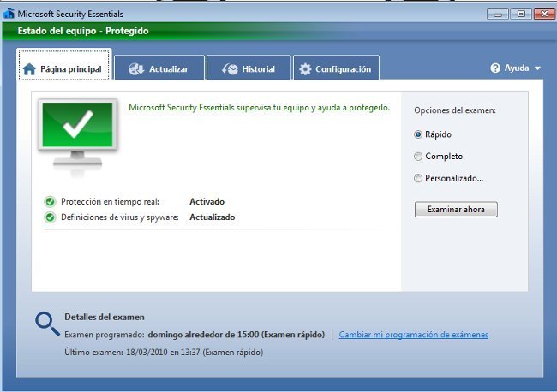557x392 pixels.
Task: Click green check icon beside Protección en tiempo real
Action: (x=50, y=202)
